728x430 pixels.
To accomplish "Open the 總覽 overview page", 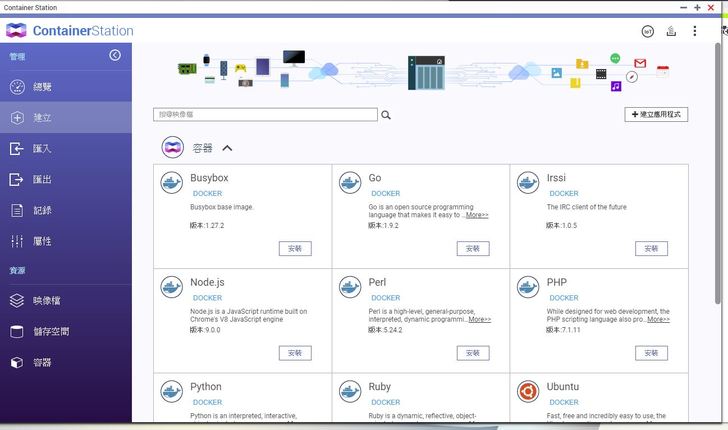I will (x=42, y=87).
